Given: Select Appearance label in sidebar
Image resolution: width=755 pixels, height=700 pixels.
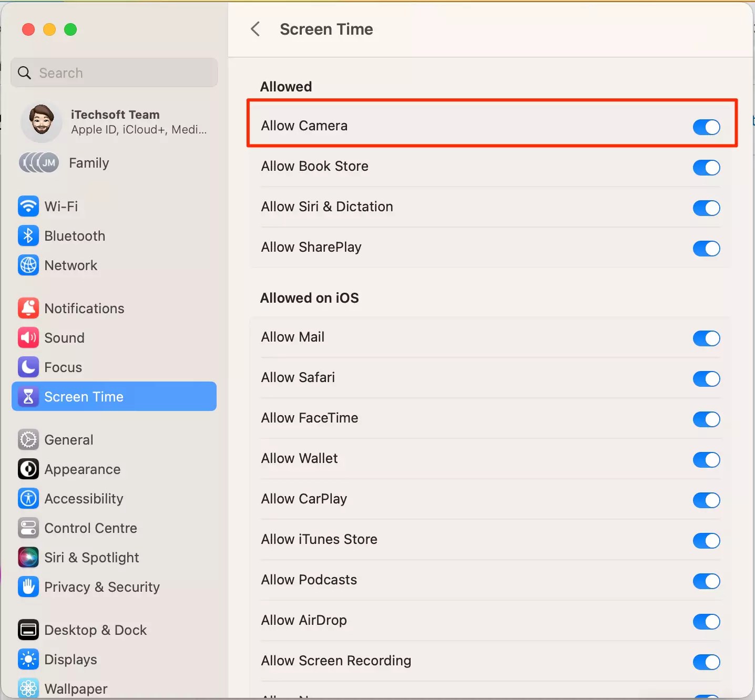Looking at the screenshot, I should [83, 469].
